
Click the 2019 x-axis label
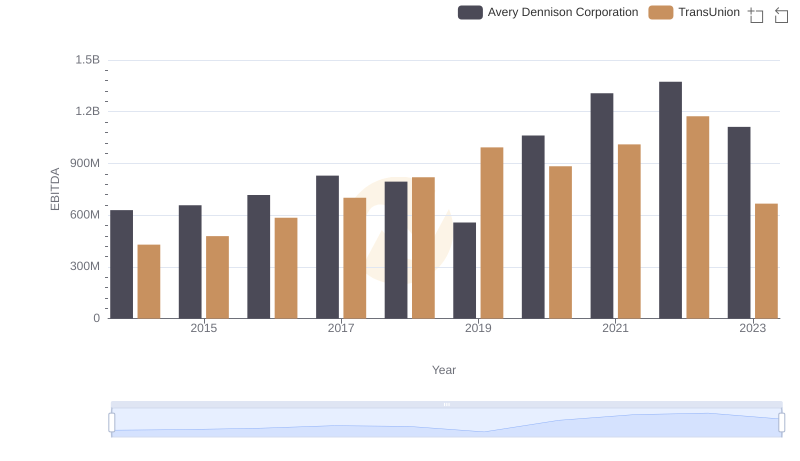coord(478,328)
